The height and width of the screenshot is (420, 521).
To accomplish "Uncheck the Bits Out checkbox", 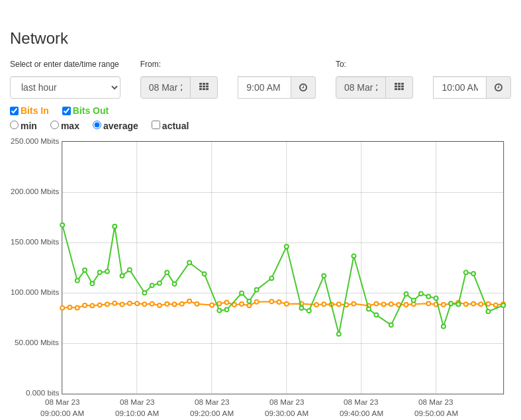I will [x=66, y=111].
